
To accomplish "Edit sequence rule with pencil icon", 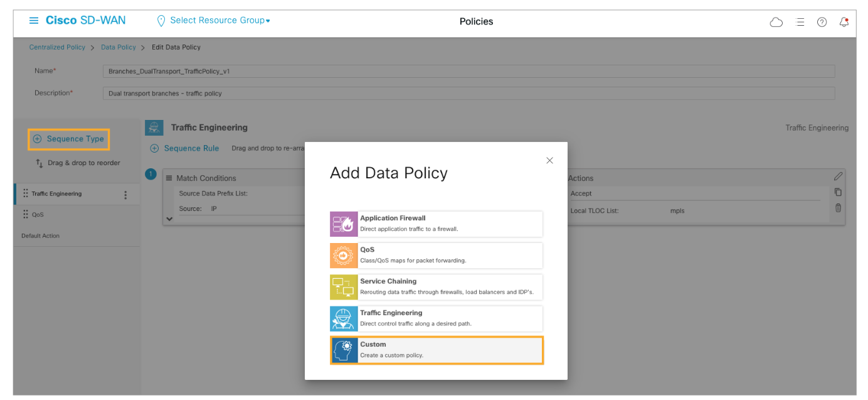I will [x=838, y=177].
